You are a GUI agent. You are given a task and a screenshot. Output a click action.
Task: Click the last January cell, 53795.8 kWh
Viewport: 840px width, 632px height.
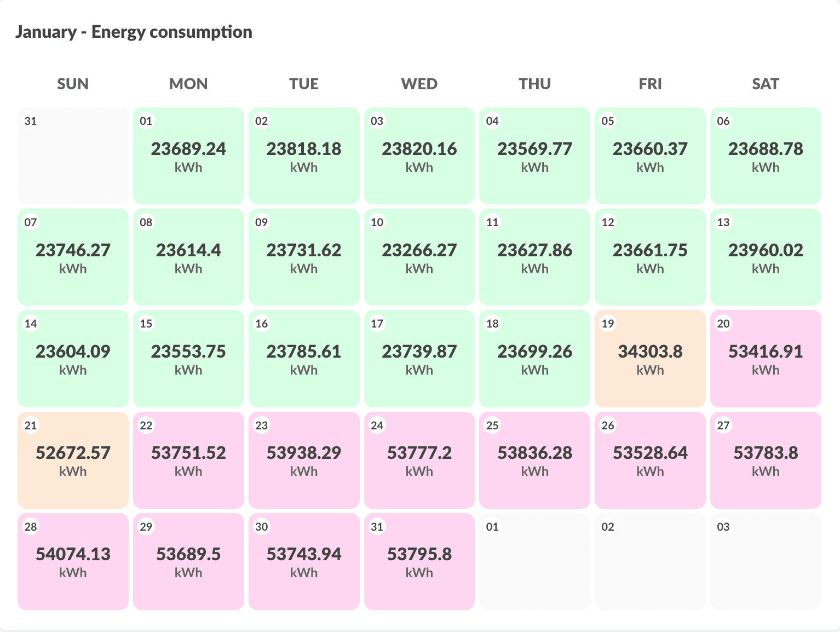[x=419, y=561]
